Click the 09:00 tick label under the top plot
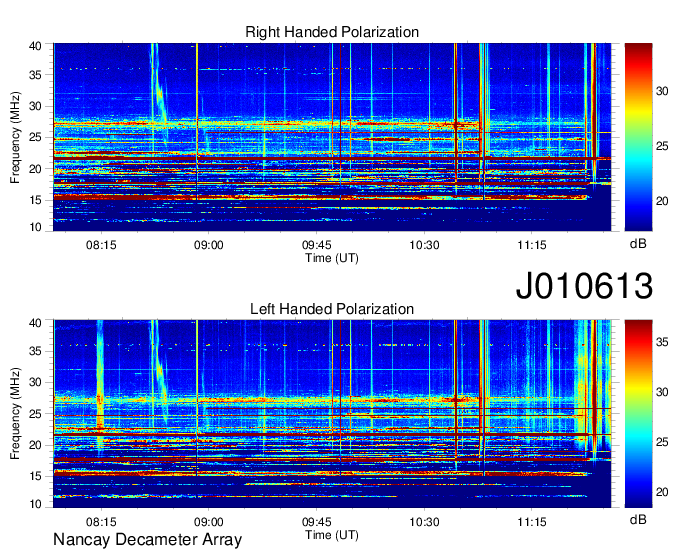Image resolution: width=680 pixels, height=552 pixels. pos(209,245)
